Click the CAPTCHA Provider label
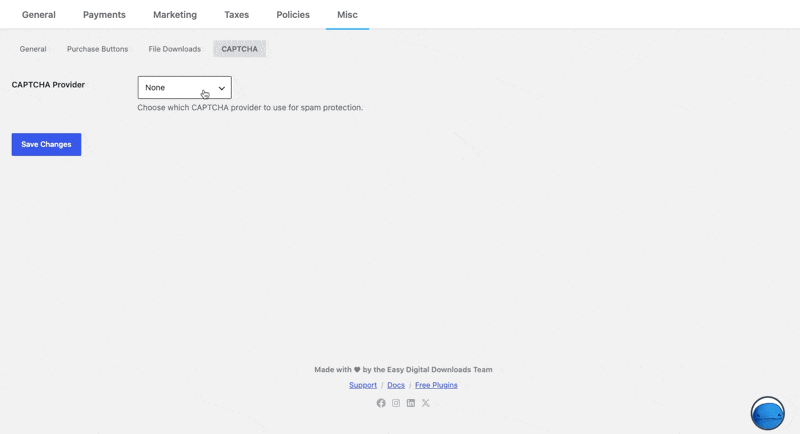 [x=48, y=85]
